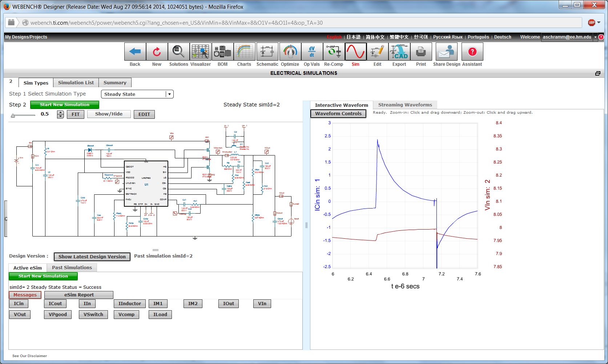Expand the Adblock Plus dropdown arrow

tap(599, 23)
